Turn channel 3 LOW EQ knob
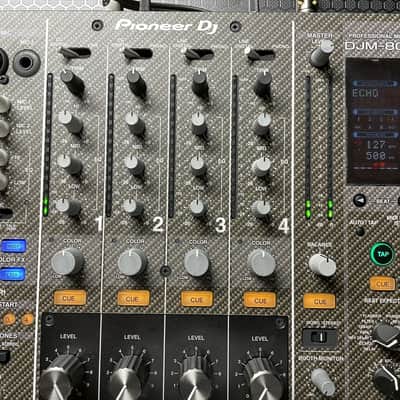The width and height of the screenshot is (400, 400). (x=199, y=208)
